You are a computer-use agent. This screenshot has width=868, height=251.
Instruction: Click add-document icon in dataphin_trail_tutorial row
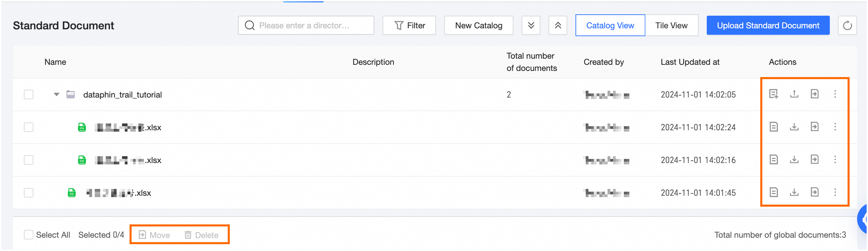[x=774, y=94]
